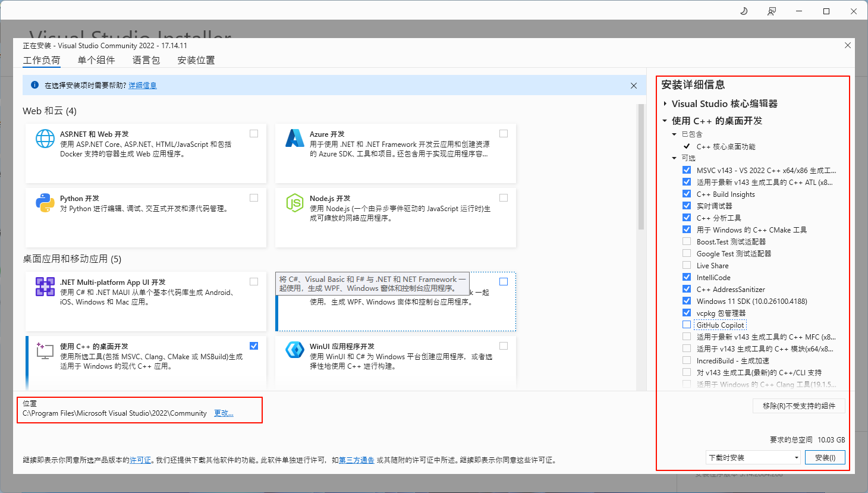Toggle dark theme moon icon in title bar
The image size is (868, 493).
(x=744, y=11)
